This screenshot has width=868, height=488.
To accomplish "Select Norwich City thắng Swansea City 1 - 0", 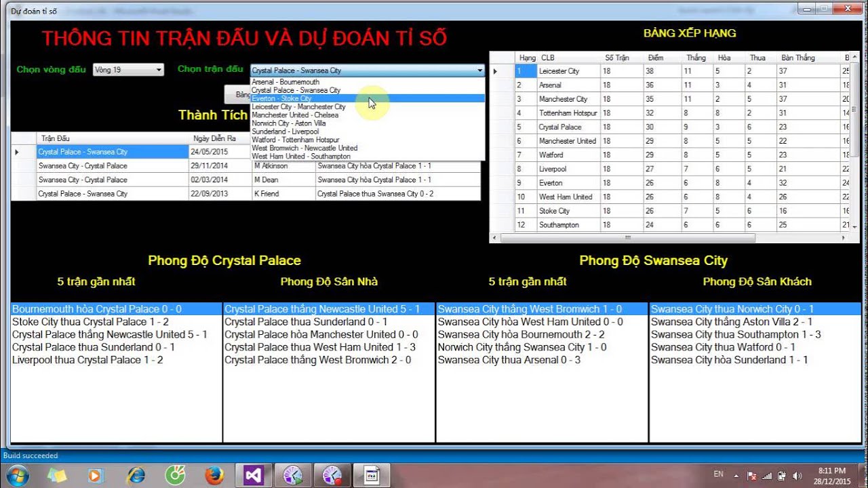I will [x=542, y=347].
